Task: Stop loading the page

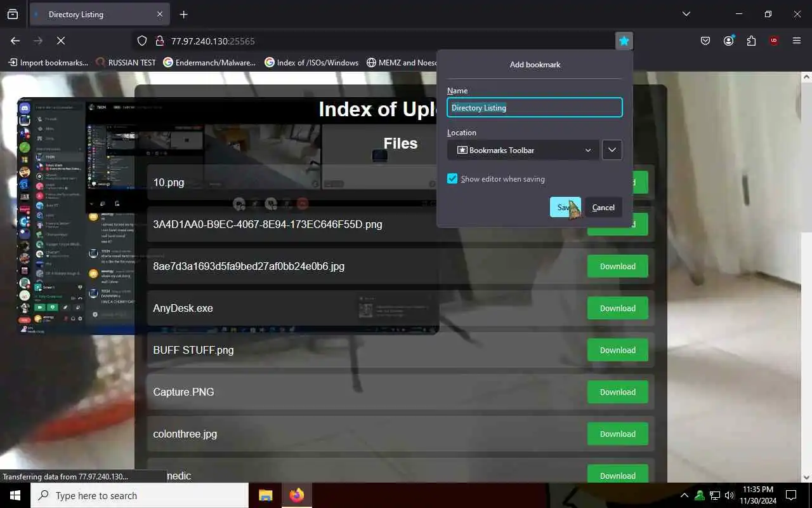Action: pyautogui.click(x=60, y=41)
